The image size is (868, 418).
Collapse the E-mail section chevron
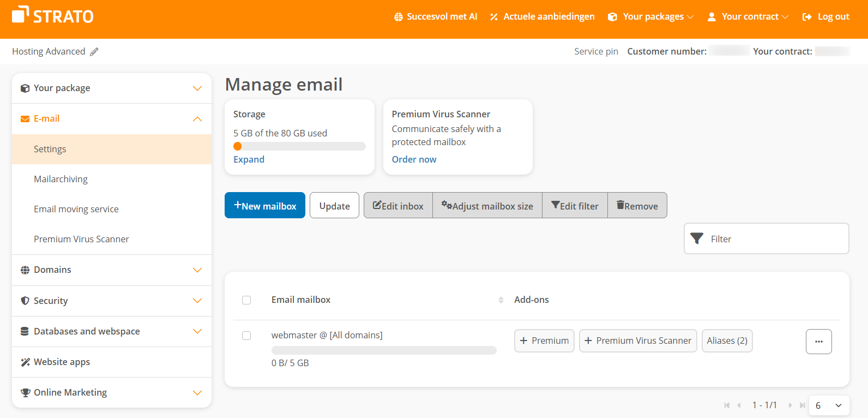197,119
